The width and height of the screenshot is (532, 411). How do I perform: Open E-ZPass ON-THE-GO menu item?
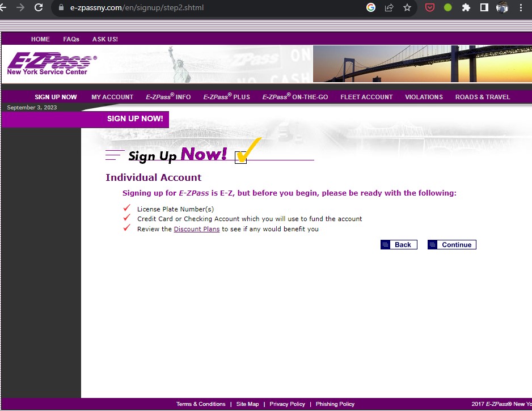(x=295, y=97)
